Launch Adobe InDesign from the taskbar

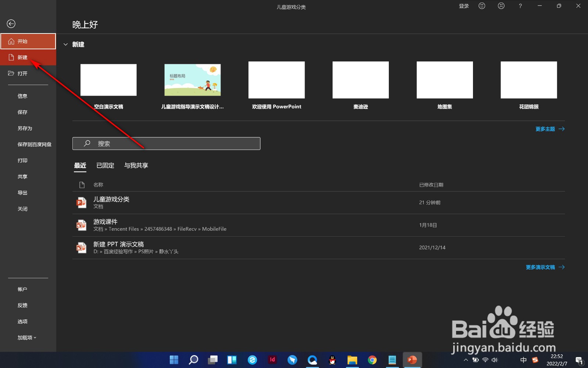[272, 360]
